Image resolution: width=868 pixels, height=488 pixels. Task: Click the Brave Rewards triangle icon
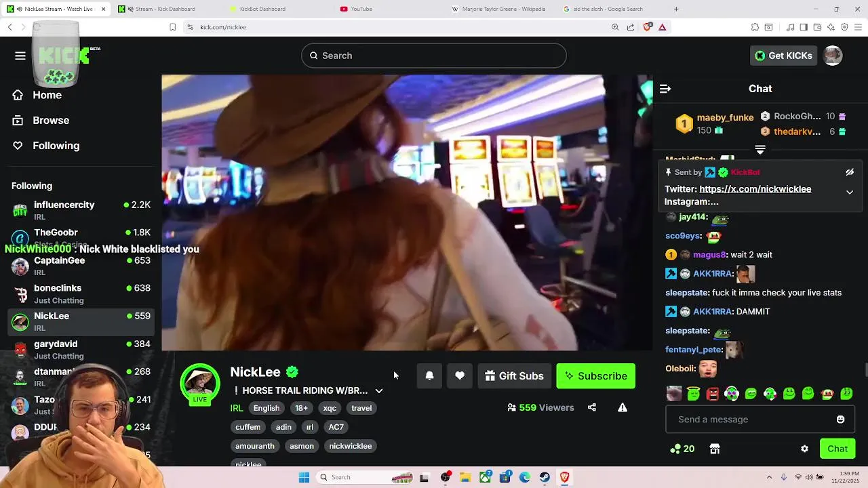coord(663,27)
